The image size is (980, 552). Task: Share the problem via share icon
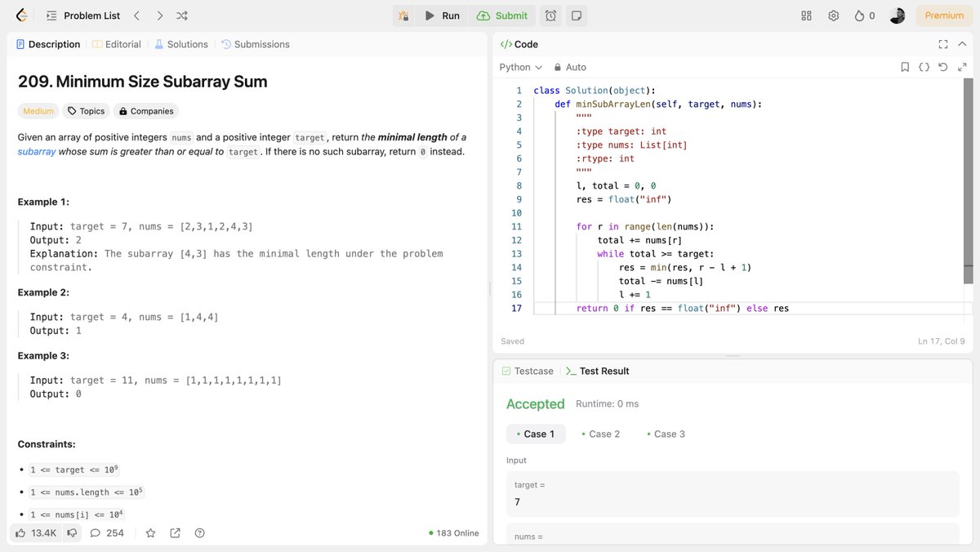coord(175,533)
